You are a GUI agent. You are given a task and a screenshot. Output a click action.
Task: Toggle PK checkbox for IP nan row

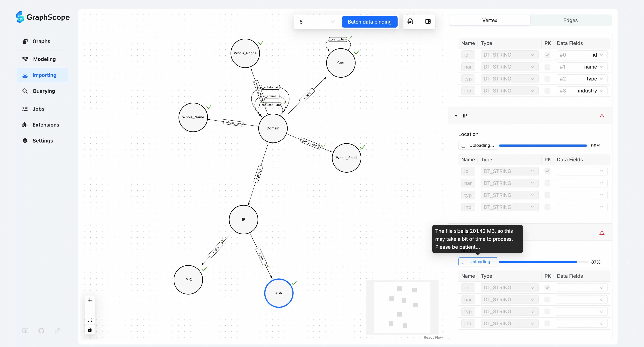click(547, 183)
